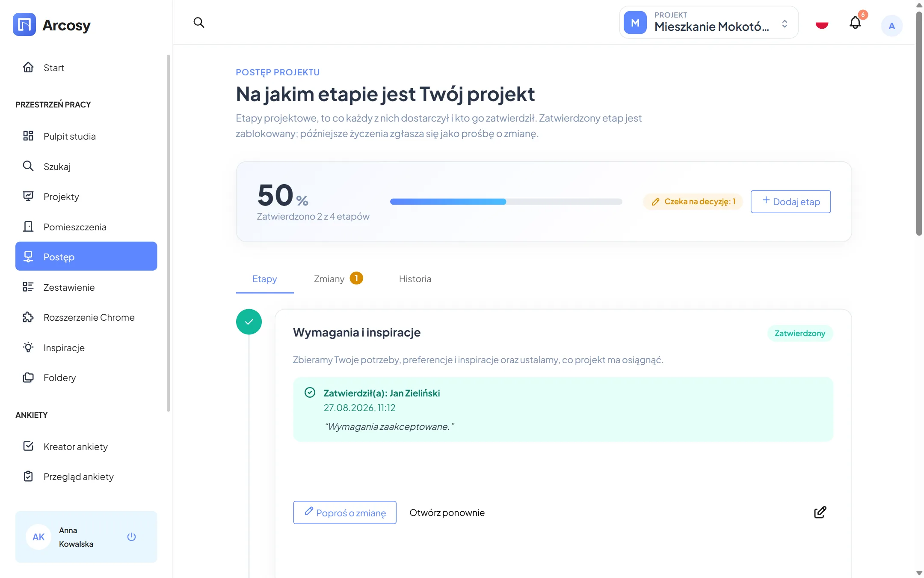Click the Postęp icon in sidebar

tap(28, 256)
